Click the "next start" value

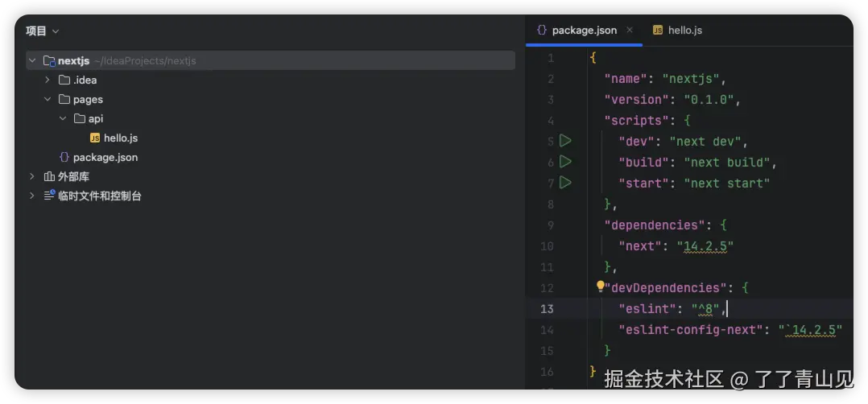(727, 183)
